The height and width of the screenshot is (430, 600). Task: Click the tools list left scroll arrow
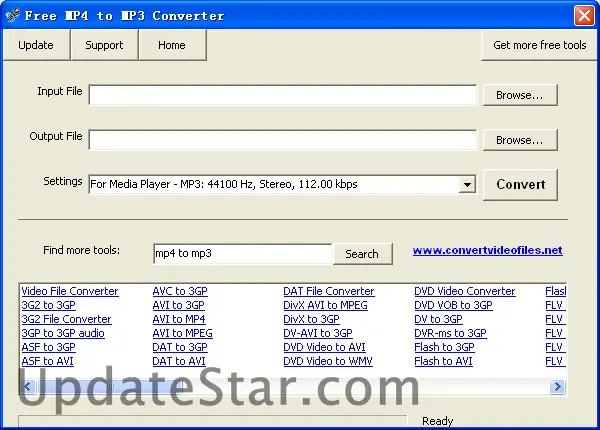[x=27, y=387]
